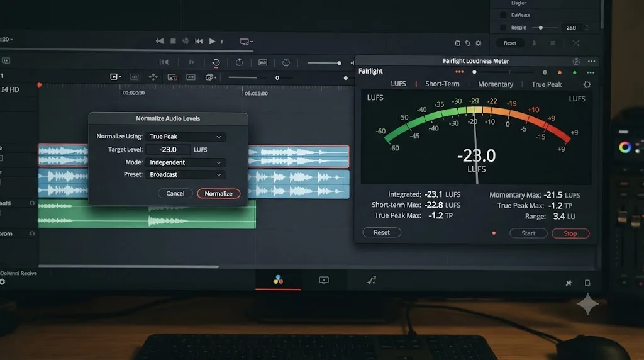Click the loop icon with red underline

tap(216, 62)
